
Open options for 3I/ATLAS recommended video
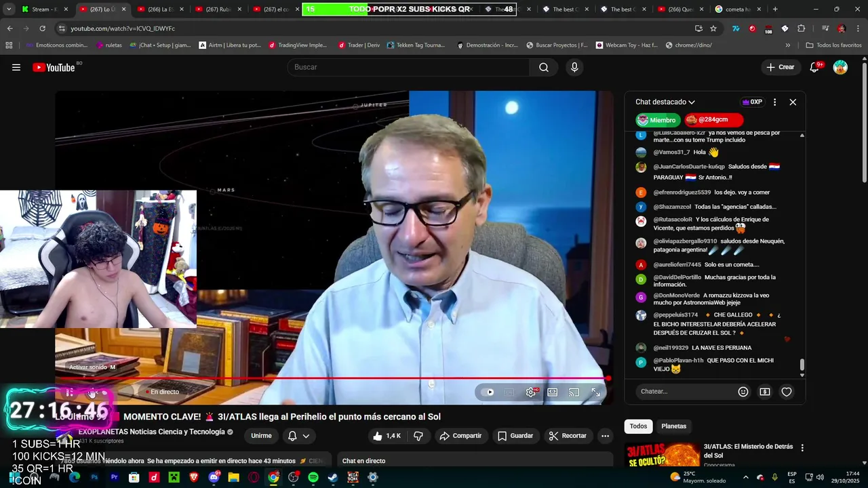click(x=802, y=448)
